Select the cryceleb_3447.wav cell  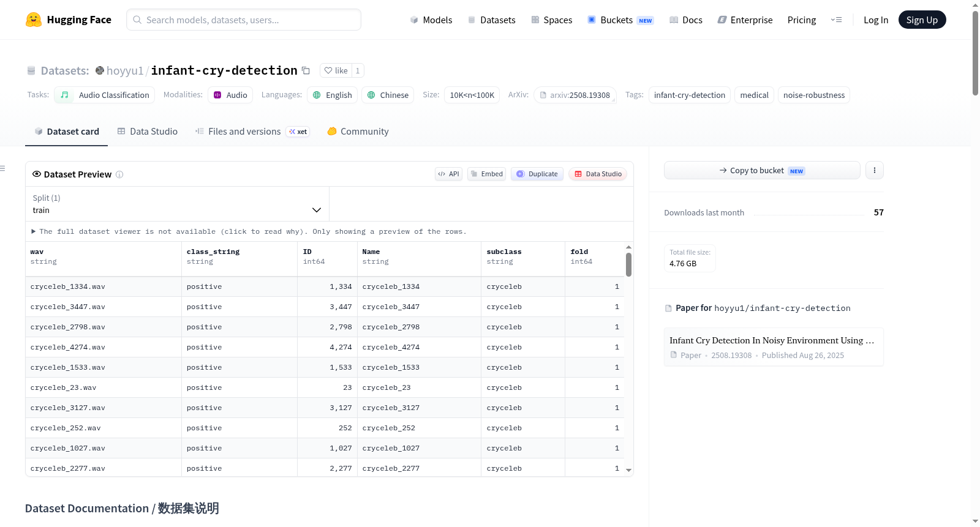click(104, 307)
